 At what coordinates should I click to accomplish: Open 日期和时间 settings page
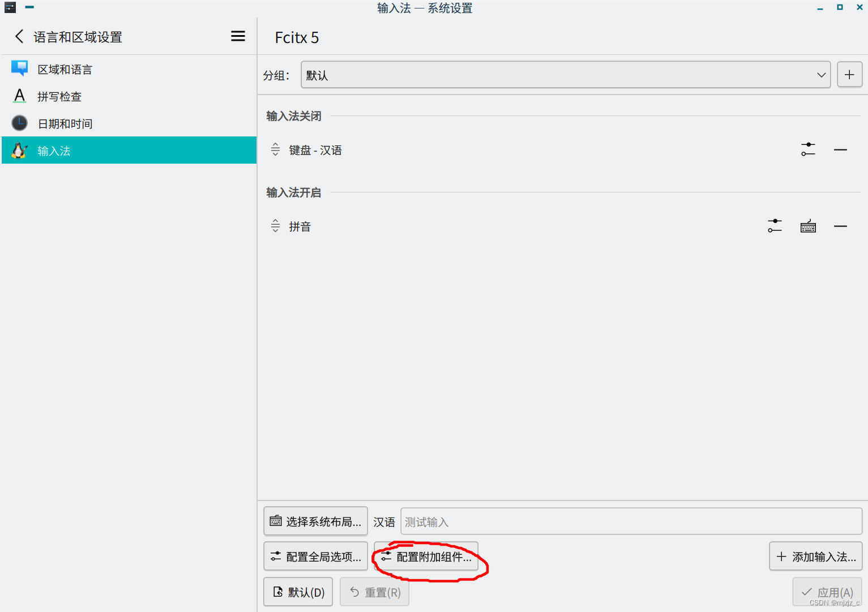[x=129, y=123]
